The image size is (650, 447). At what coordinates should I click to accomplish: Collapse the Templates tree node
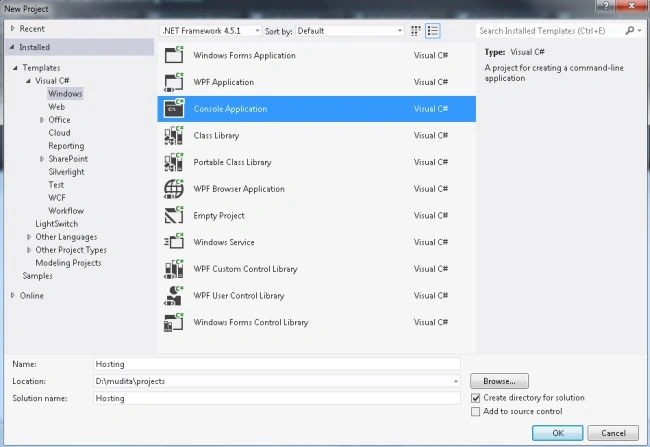coord(15,68)
